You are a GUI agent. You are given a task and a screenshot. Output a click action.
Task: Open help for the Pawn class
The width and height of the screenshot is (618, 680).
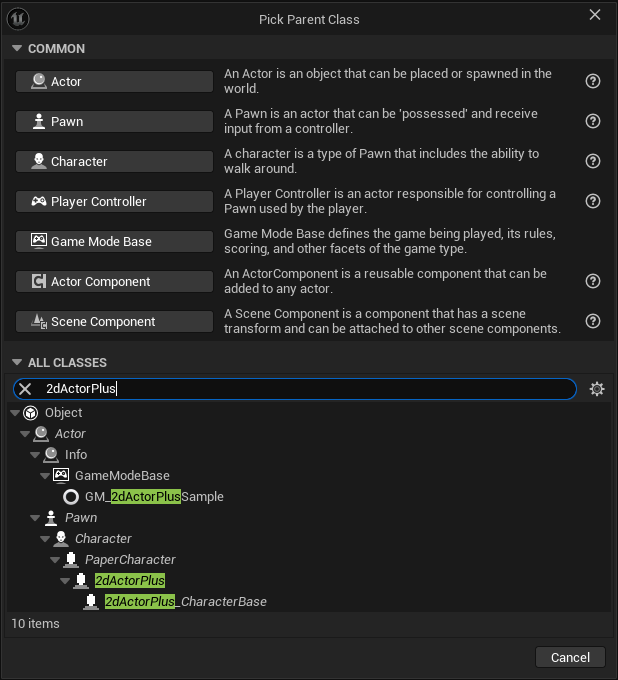pos(593,121)
